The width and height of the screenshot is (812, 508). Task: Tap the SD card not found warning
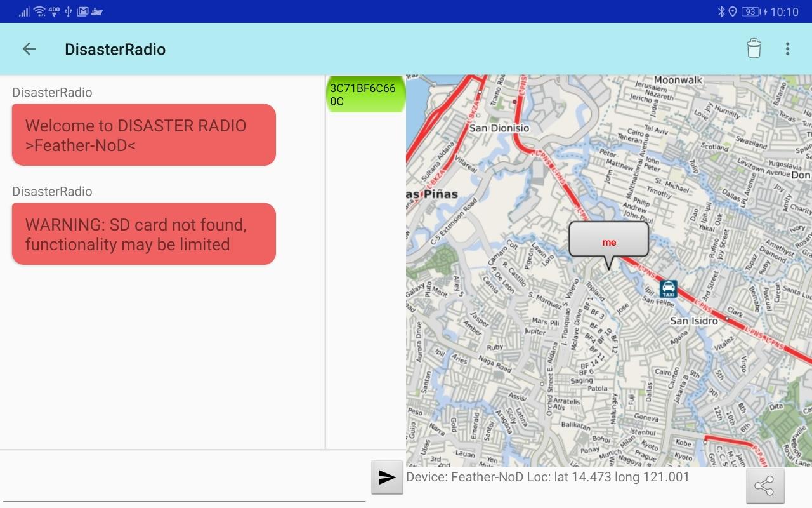[143, 234]
